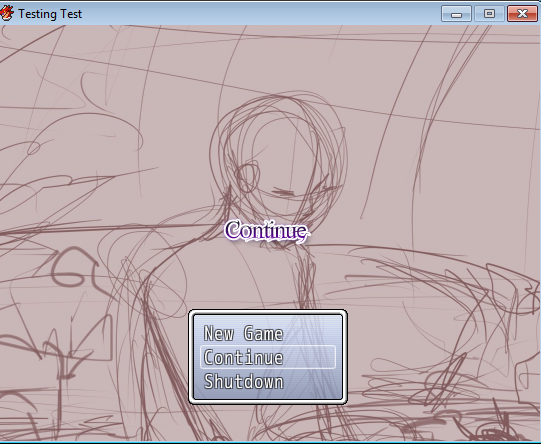541x444 pixels.
Task: Choose the highlighted Continue menu command
Action: click(268, 357)
